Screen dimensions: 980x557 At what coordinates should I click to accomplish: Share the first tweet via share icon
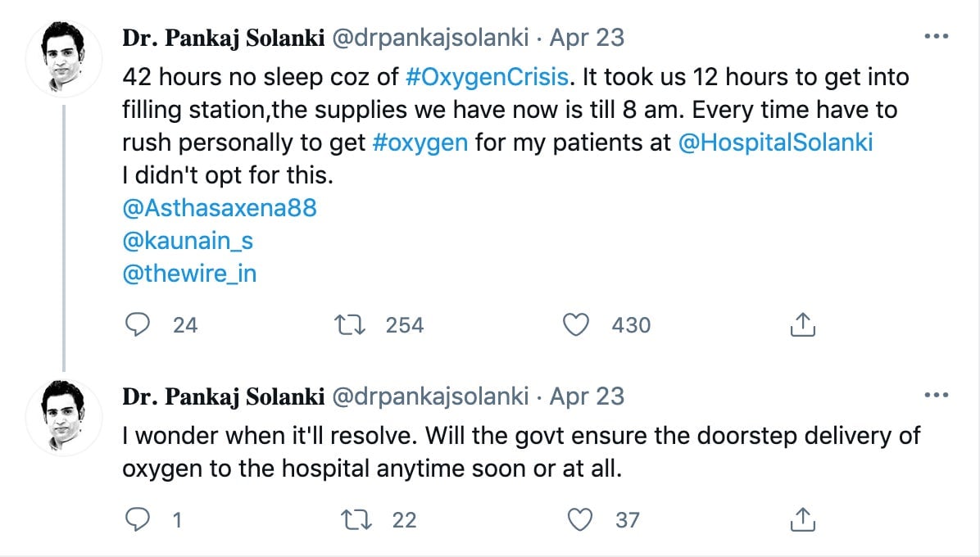point(802,324)
